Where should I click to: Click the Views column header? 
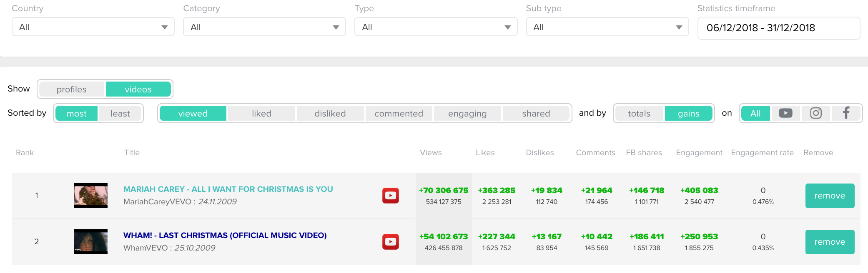coord(431,153)
